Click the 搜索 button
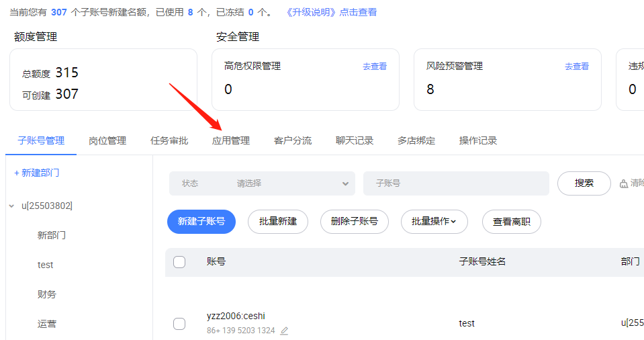This screenshot has width=644, height=340. click(584, 183)
